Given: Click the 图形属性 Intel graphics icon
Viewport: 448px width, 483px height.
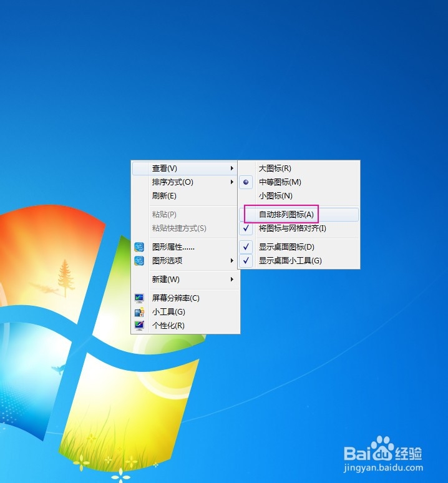Looking at the screenshot, I should coord(139,246).
